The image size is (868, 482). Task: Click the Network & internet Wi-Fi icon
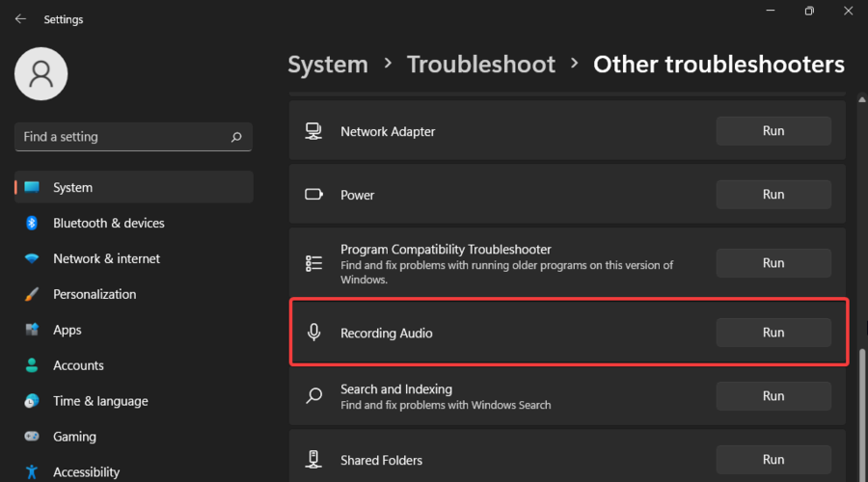[x=32, y=259]
